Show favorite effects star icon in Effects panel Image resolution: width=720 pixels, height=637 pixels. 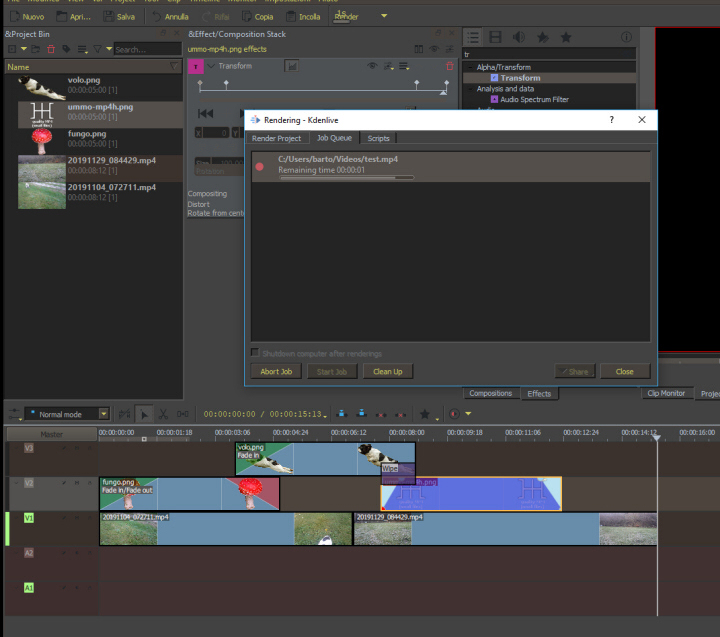pyautogui.click(x=566, y=37)
